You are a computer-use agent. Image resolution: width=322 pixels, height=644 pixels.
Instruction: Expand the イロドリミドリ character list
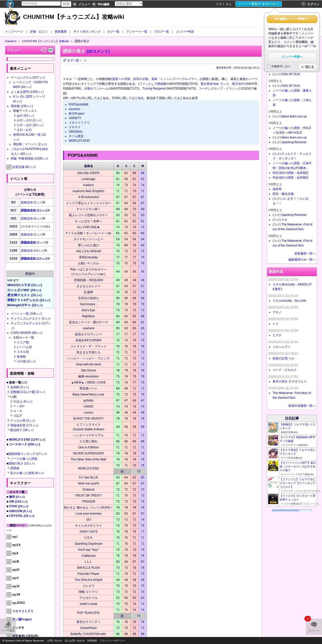pyautogui.click(x=9, y=611)
